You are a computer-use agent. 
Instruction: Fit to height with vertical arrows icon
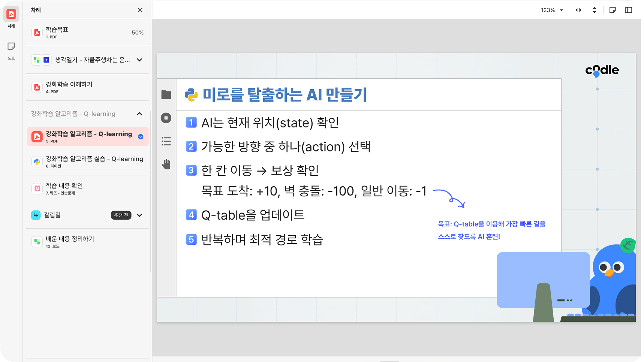(594, 10)
